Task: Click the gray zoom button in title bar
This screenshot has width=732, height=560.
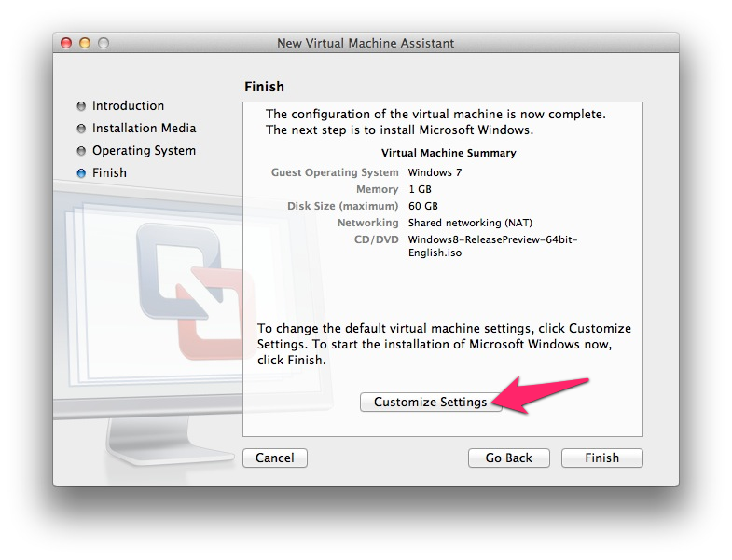Action: [104, 43]
